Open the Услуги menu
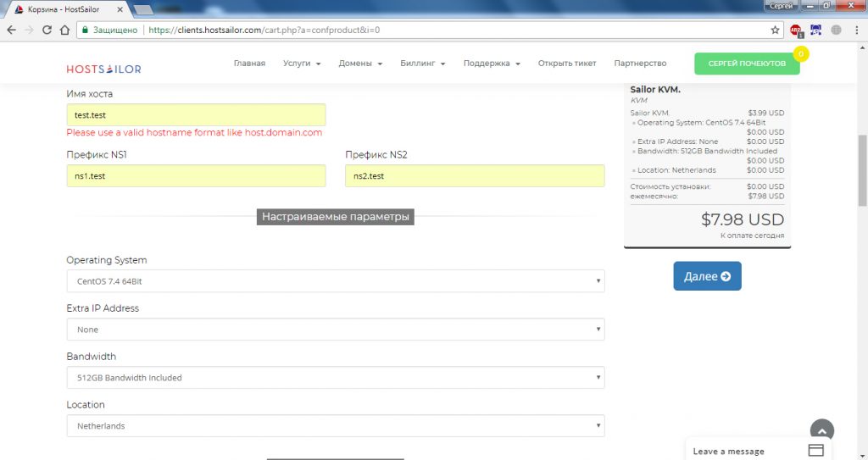Screen dimensions: 868x460 coord(302,64)
